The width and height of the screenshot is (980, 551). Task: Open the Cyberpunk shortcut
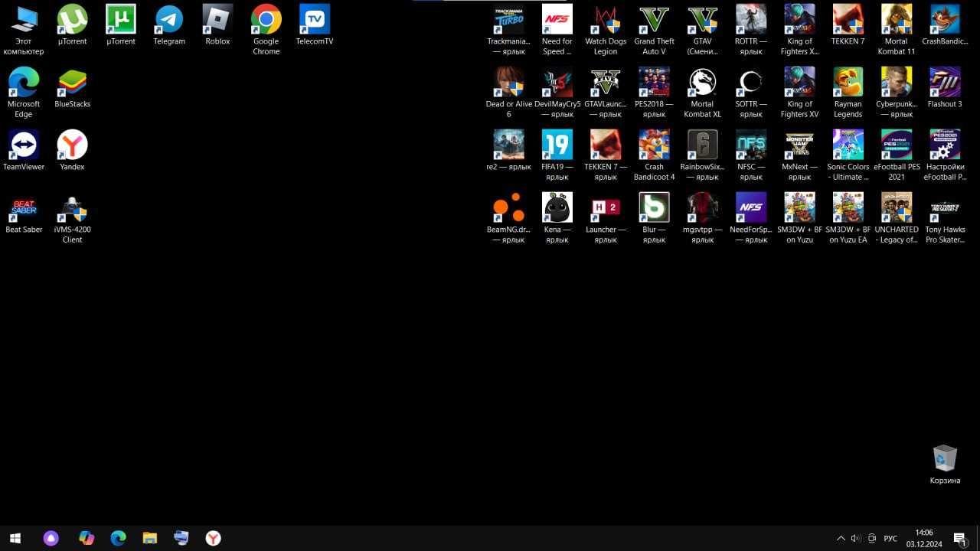[x=897, y=93]
